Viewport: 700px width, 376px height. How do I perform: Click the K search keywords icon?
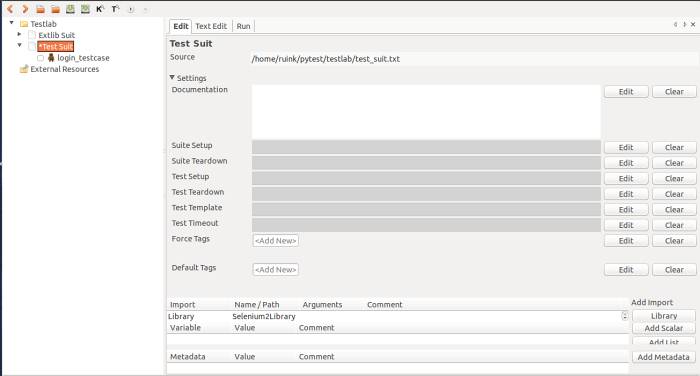tap(100, 9)
